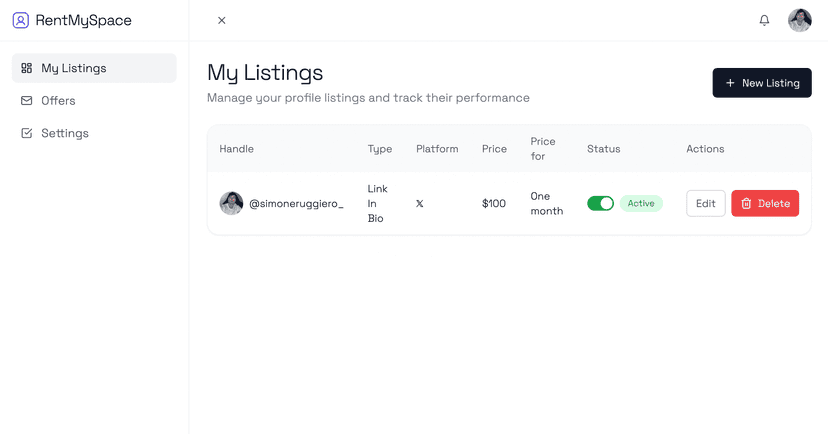Viewport: 828px width, 434px height.
Task: Click the Settings checkbox icon in the sidebar
Action: pos(27,133)
